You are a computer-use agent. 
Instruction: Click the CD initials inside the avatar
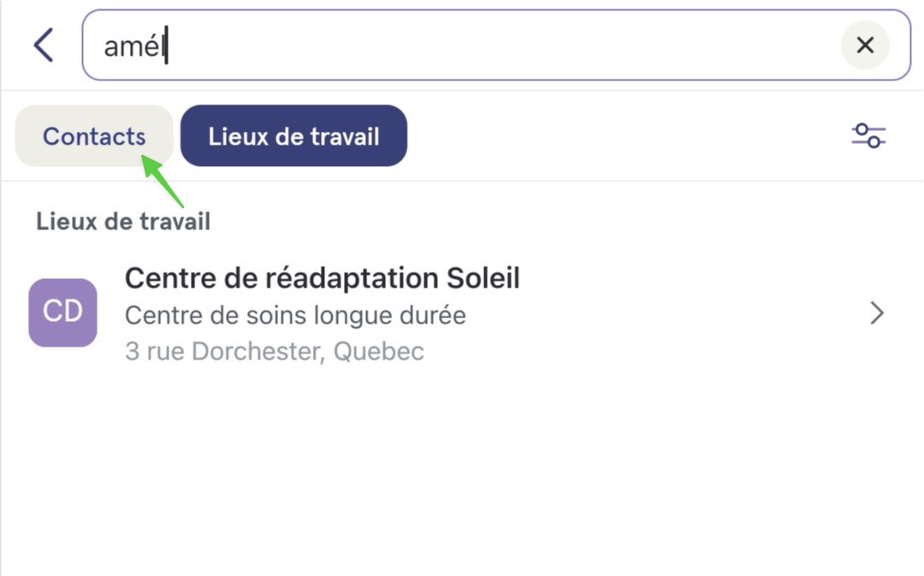(x=62, y=312)
